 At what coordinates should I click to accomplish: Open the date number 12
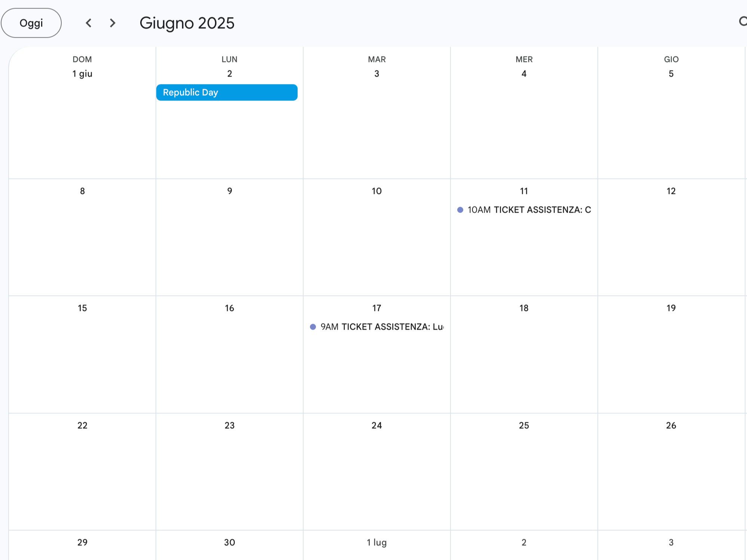click(x=671, y=191)
